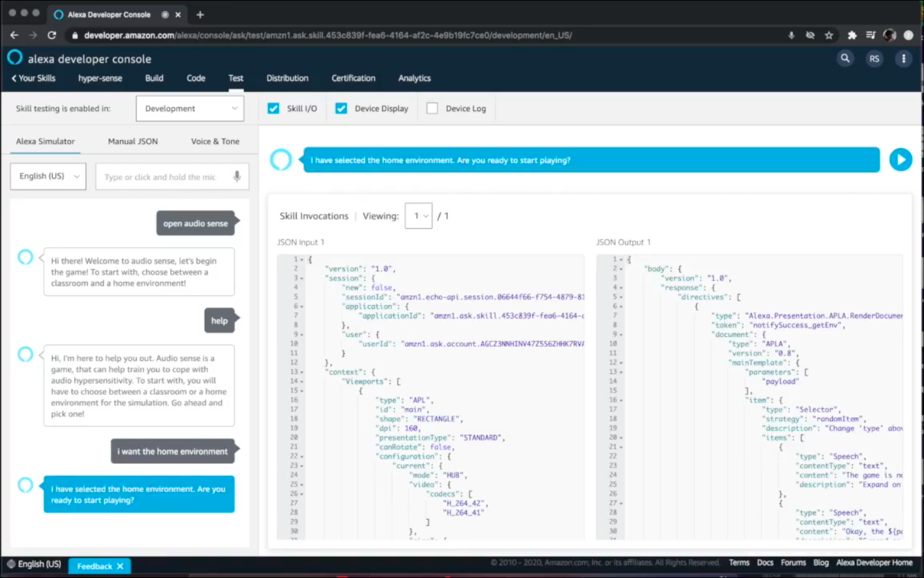Open the Blog footer link
Image resolution: width=924 pixels, height=578 pixels.
[821, 563]
